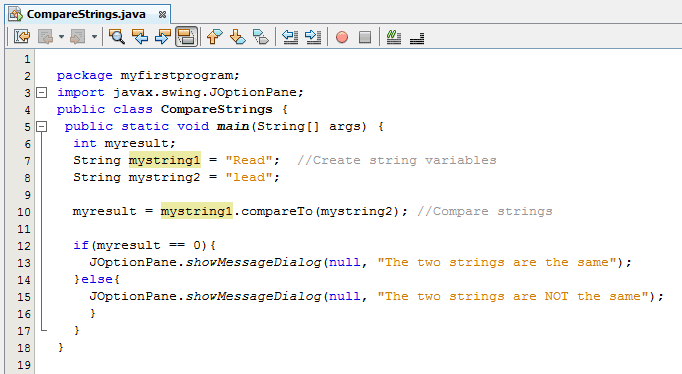
Task: Open the Forward history dropdown arrow
Action: (94, 37)
